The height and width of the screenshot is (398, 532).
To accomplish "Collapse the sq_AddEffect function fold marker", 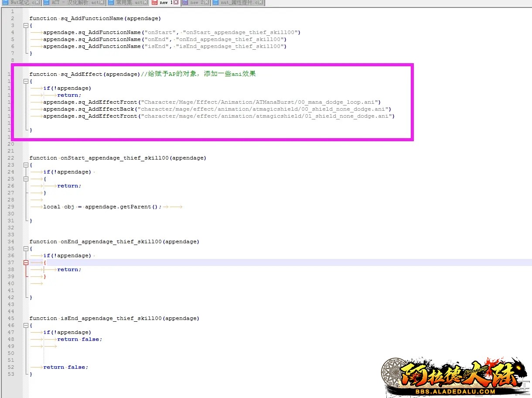I will [26, 81].
